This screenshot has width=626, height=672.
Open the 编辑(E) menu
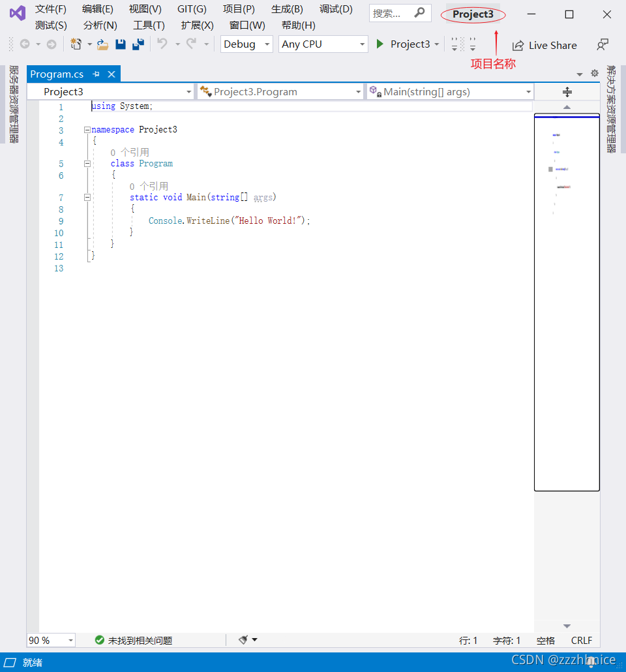point(97,9)
